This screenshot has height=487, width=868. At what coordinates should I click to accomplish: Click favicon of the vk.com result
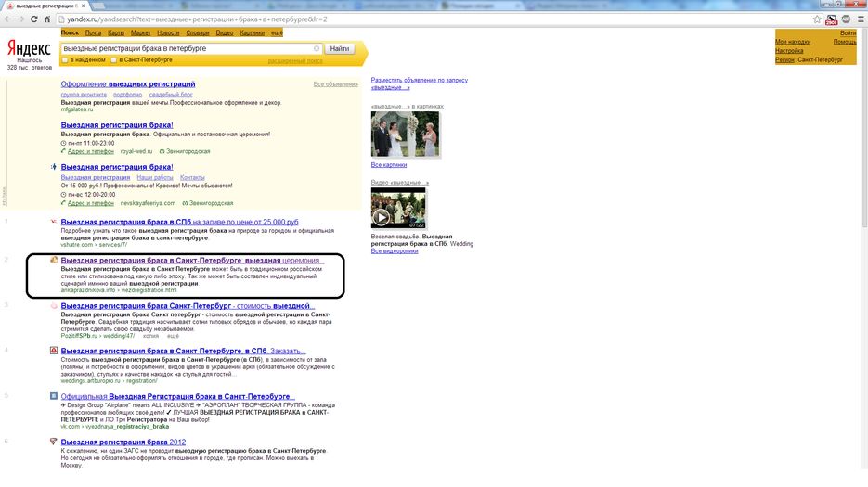(x=54, y=396)
